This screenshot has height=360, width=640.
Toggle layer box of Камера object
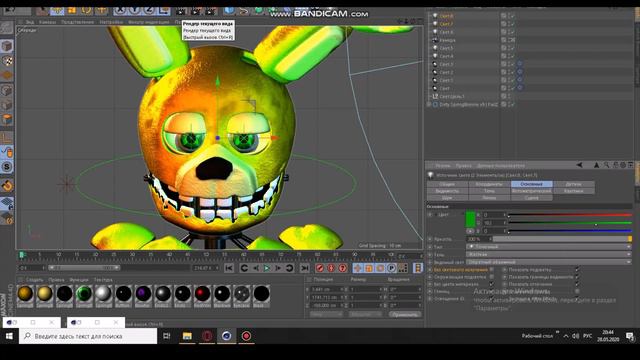(x=504, y=40)
